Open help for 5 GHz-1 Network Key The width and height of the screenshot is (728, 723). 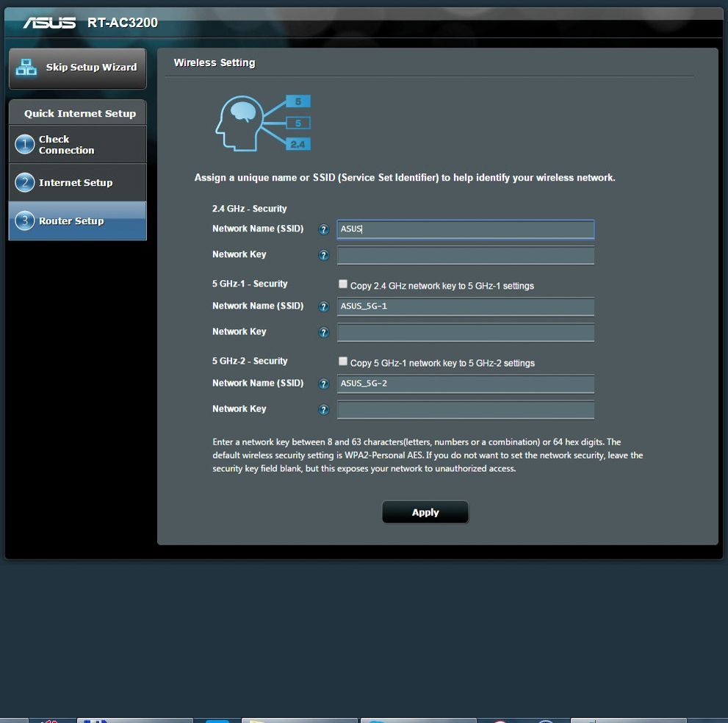pyautogui.click(x=323, y=333)
